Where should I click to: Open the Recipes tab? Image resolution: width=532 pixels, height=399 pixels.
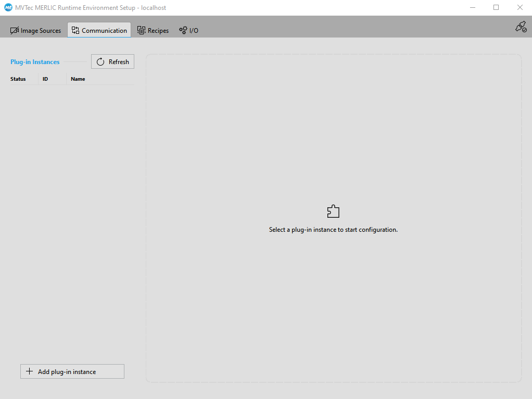click(x=153, y=31)
